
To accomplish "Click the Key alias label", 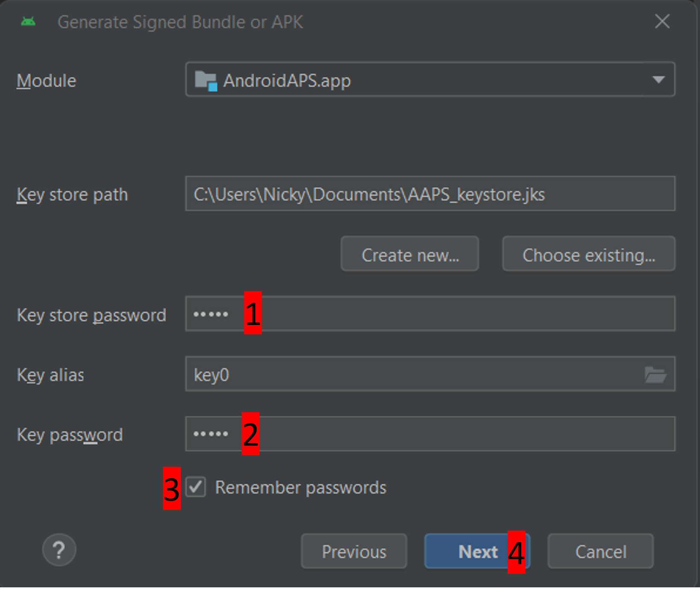I will (50, 375).
